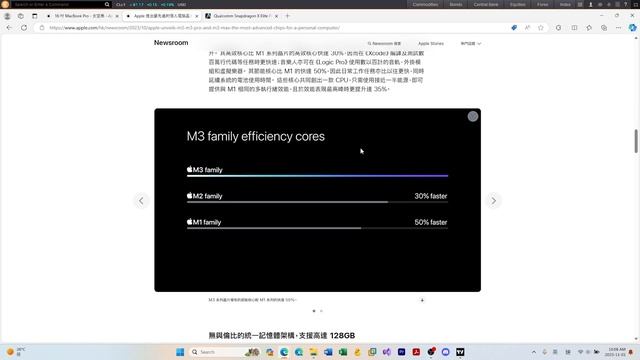Click the Newsroom heading link
Image resolution: width=640 pixels, height=360 pixels.
(x=171, y=43)
